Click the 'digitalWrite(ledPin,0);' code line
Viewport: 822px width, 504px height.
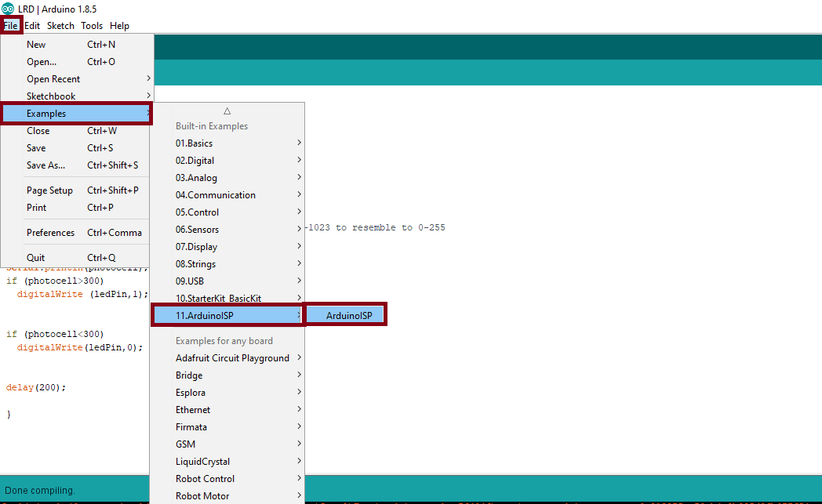click(x=80, y=348)
